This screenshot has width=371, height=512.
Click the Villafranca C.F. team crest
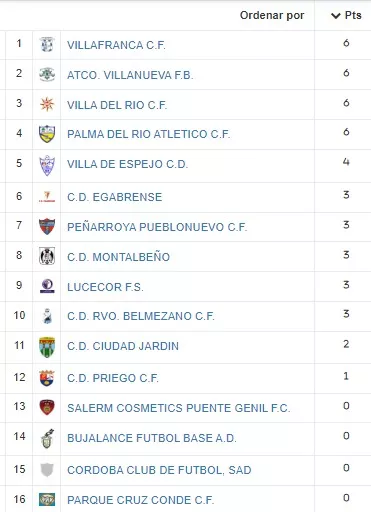(47, 44)
